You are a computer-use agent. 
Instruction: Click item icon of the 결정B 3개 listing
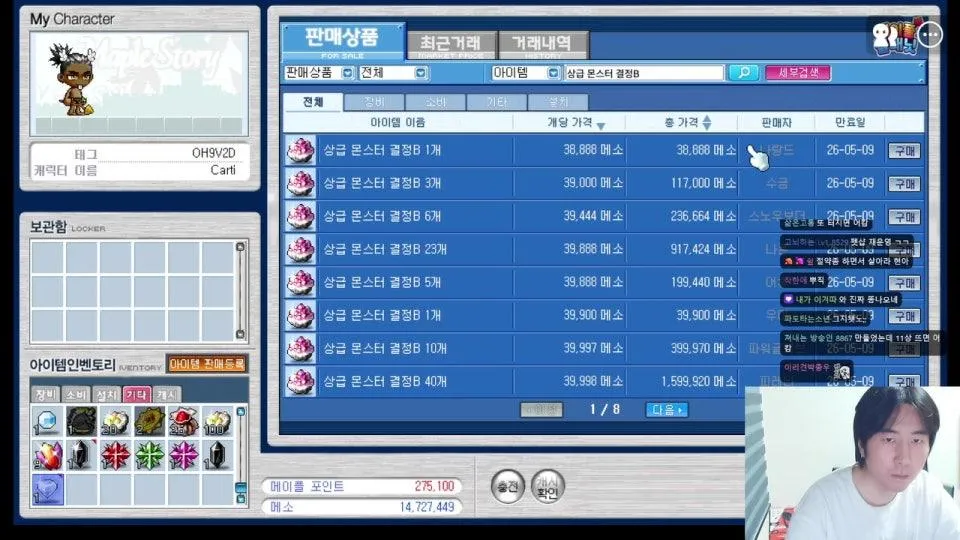[301, 183]
